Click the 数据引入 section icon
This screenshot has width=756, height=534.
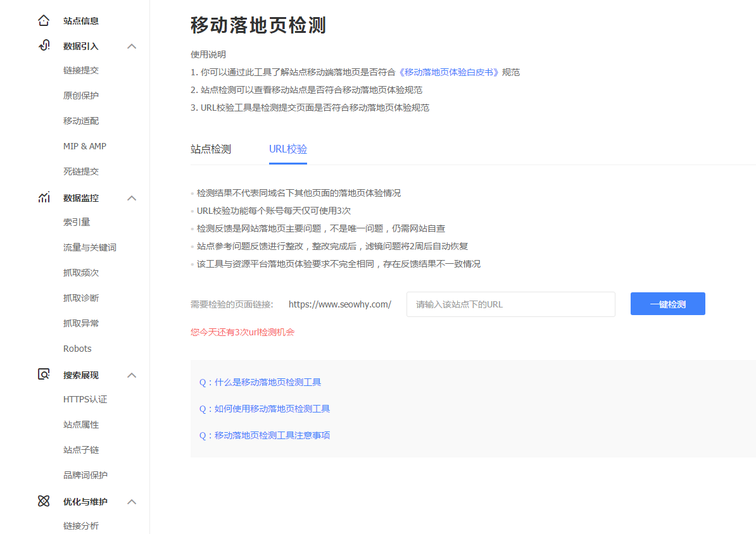(43, 46)
